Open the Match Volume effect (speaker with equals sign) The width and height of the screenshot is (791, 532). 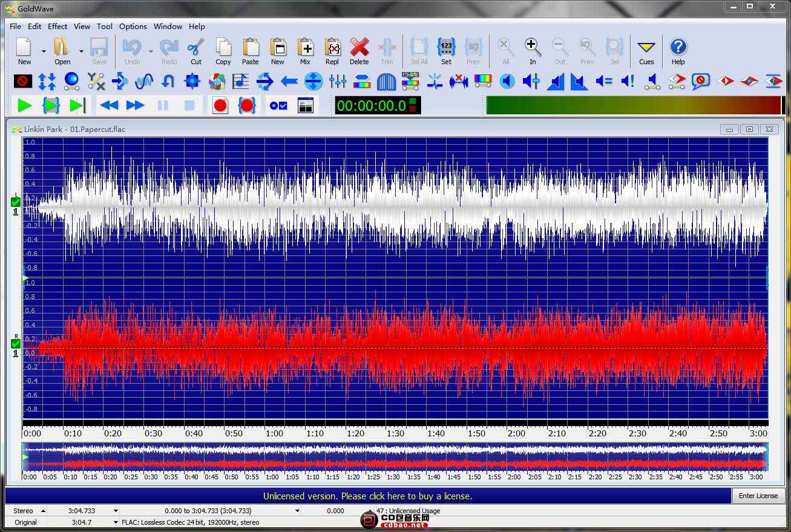604,81
